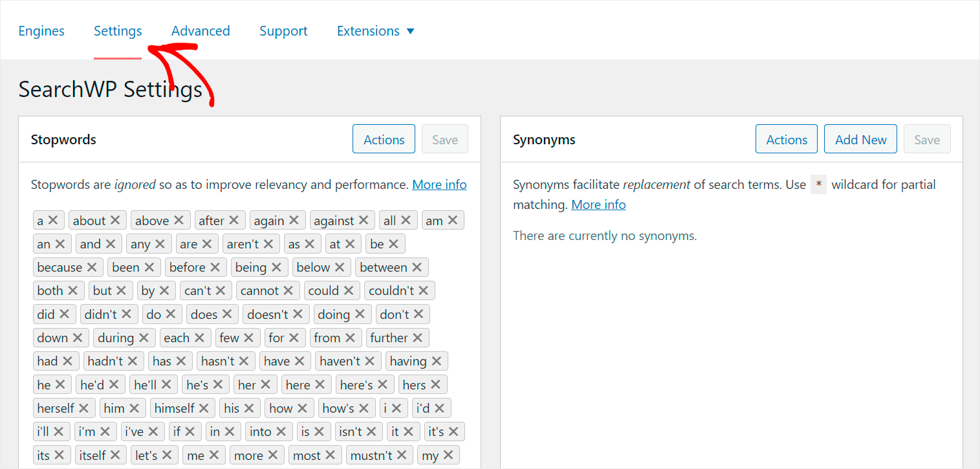Open the Stopwords More info link
Viewport: 980px width, 469px height.
[x=439, y=184]
